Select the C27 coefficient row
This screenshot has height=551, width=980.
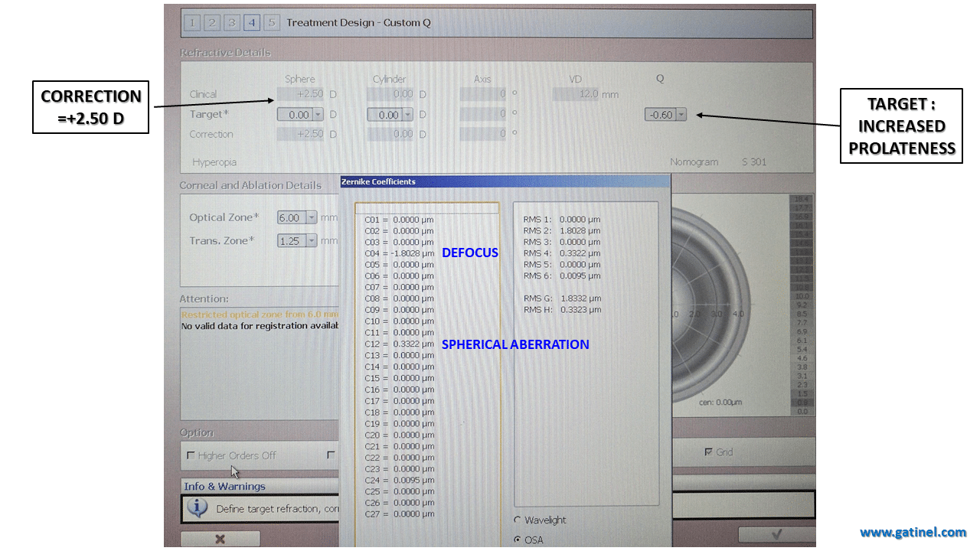coord(399,514)
